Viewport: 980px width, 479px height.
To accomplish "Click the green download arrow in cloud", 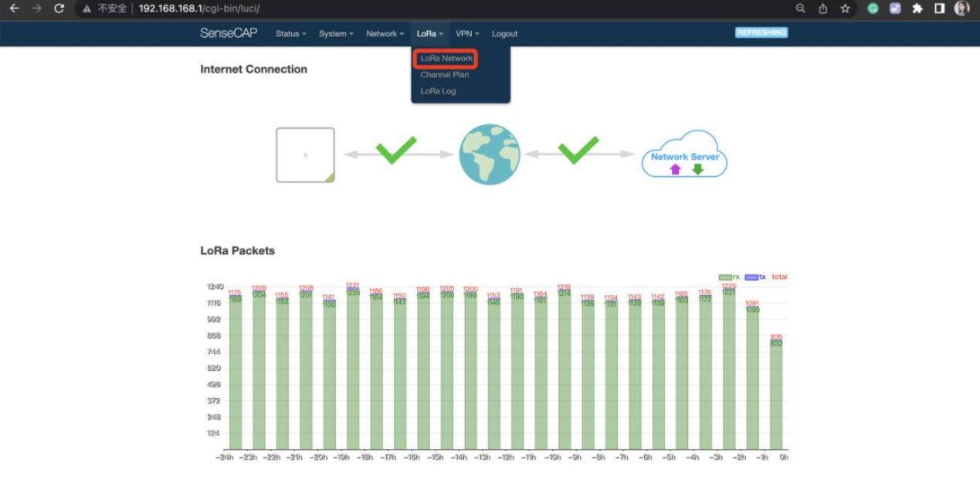I will [697, 168].
